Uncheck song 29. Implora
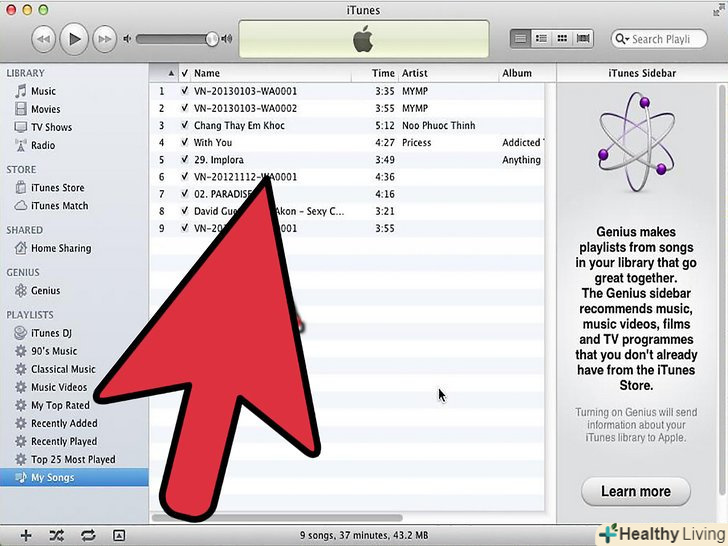The image size is (728, 546). point(185,159)
